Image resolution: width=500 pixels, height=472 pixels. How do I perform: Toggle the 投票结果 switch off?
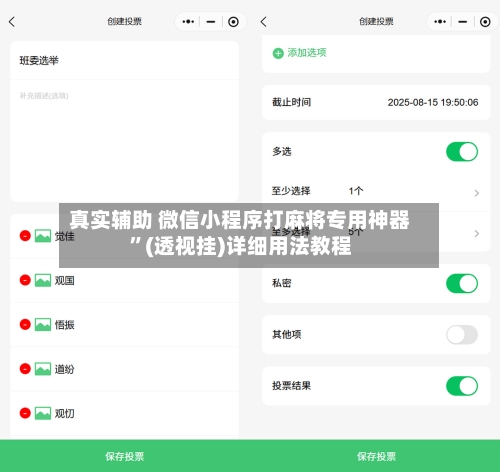462,386
